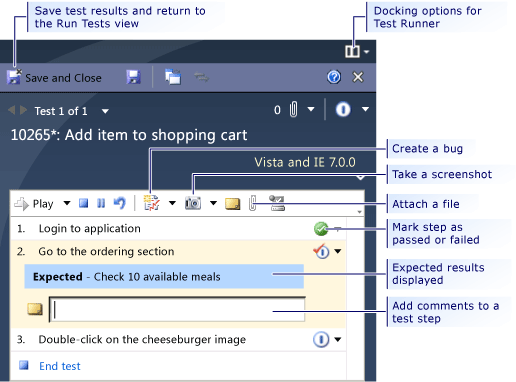Expand toolbar overflow arrow at right end
Image resolution: width=516 pixels, height=382 pixels.
[359, 212]
